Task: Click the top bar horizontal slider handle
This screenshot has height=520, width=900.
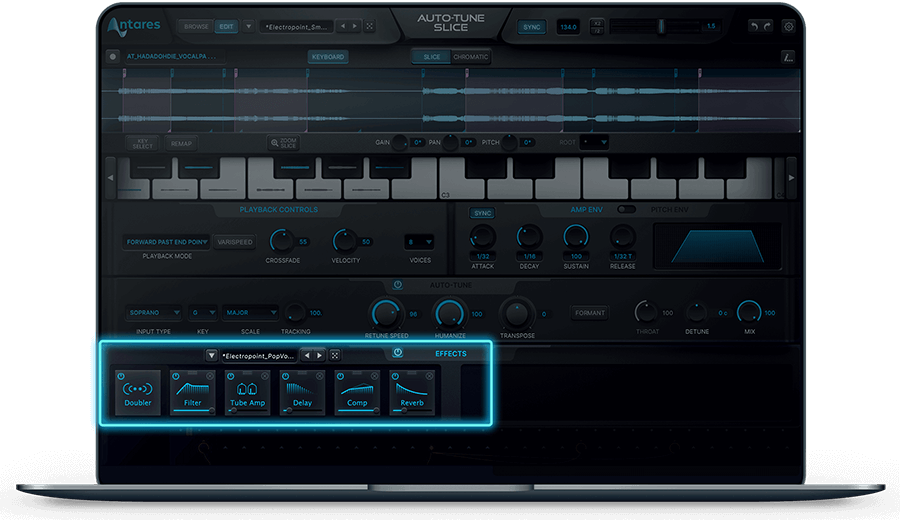Action: [661, 26]
